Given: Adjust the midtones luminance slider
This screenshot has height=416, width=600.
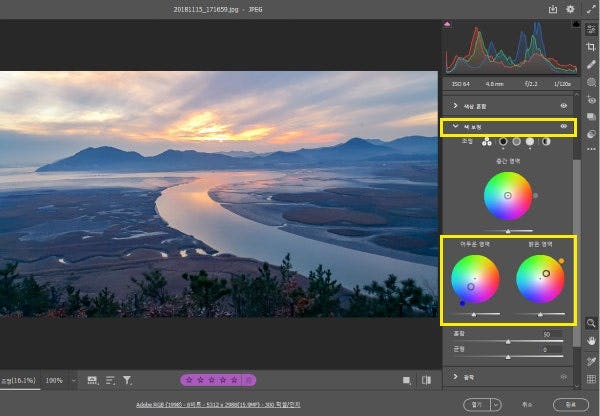Looking at the screenshot, I should (x=508, y=231).
